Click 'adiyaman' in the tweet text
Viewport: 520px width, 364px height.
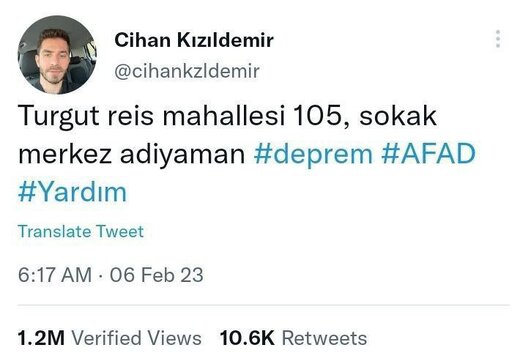click(x=183, y=155)
